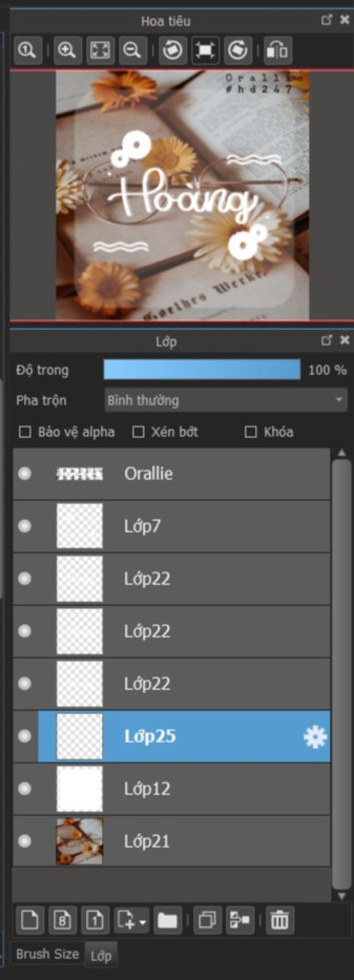This screenshot has width=354, height=980.
Task: Add a new layer folder
Action: tap(167, 921)
